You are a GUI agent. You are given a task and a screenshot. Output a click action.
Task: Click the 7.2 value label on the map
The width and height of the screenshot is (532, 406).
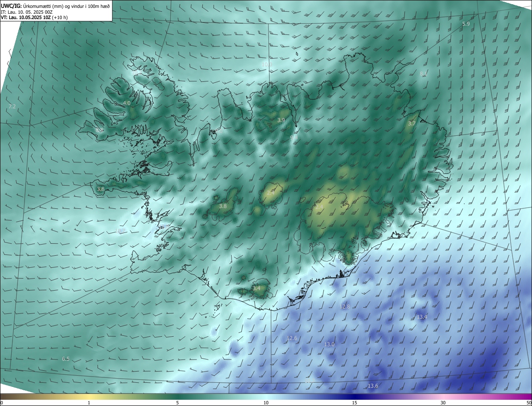[x=12, y=107]
